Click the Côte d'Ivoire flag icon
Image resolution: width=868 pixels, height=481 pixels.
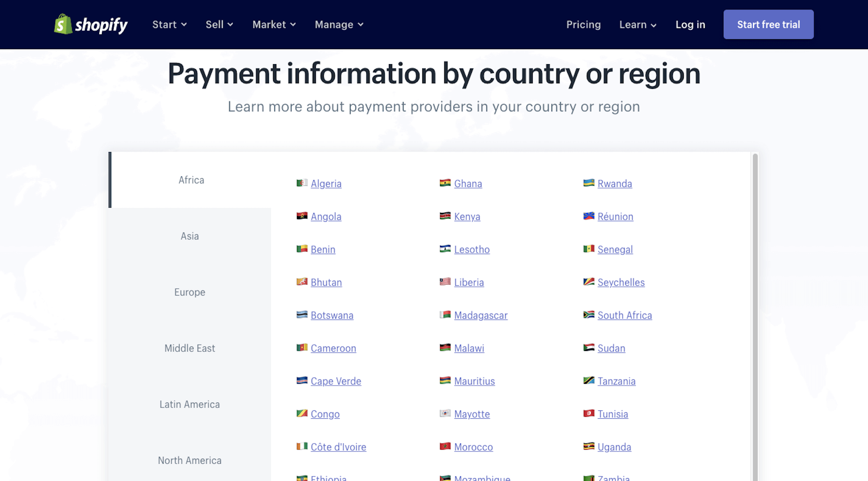tap(302, 446)
